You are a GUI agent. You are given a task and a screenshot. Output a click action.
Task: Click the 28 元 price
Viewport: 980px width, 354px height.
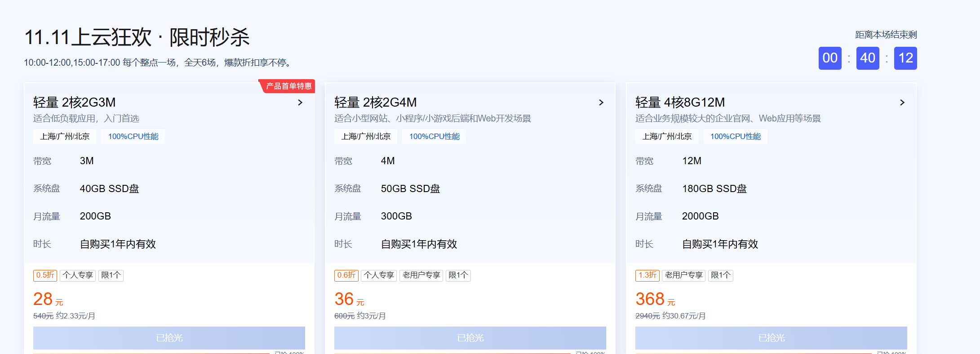(48, 299)
